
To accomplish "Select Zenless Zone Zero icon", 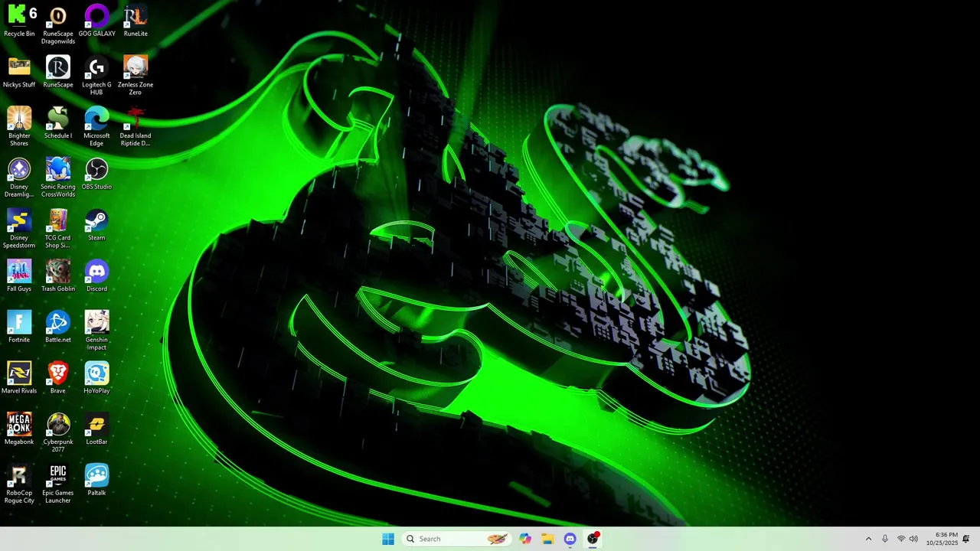I will pyautogui.click(x=136, y=76).
